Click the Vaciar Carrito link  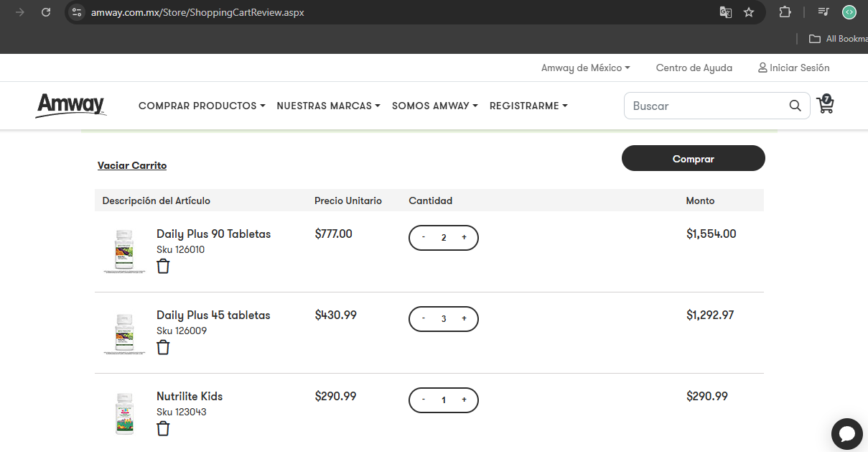(132, 166)
